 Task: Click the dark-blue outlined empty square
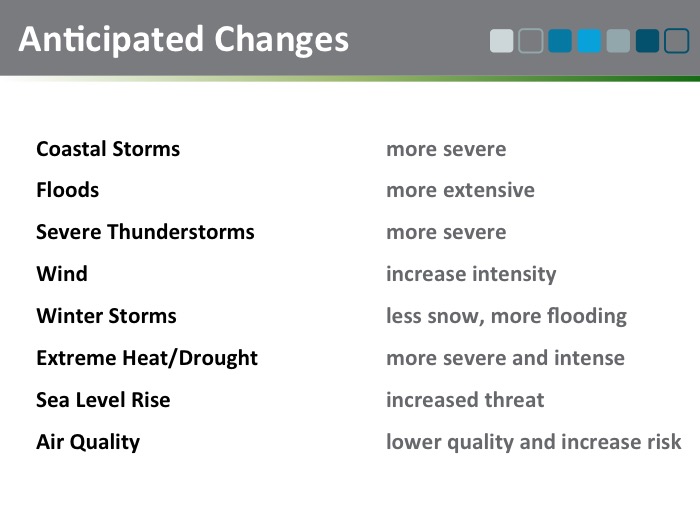677,40
